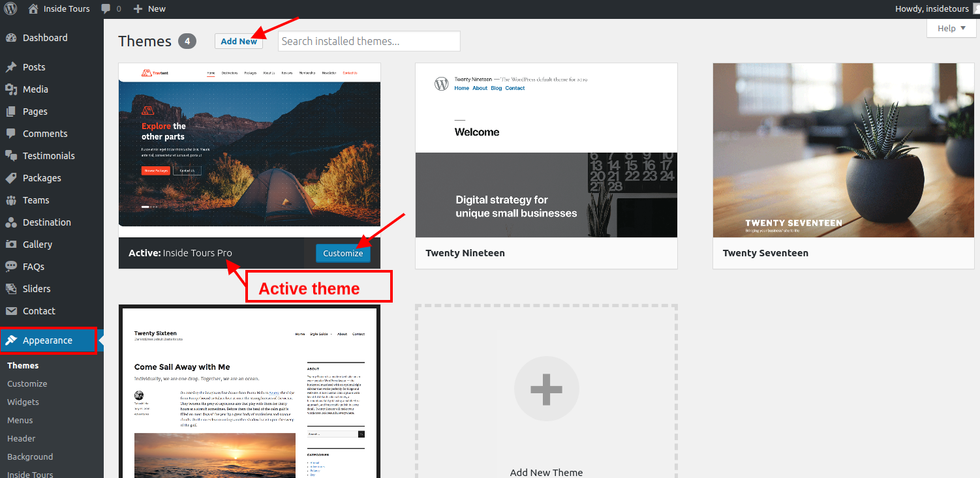Click the Media icon in sidebar
Image resolution: width=980 pixels, height=478 pixels.
click(x=11, y=89)
